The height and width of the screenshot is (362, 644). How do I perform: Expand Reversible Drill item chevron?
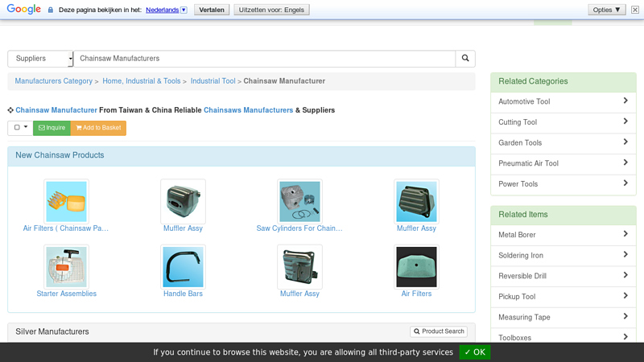pos(625,275)
